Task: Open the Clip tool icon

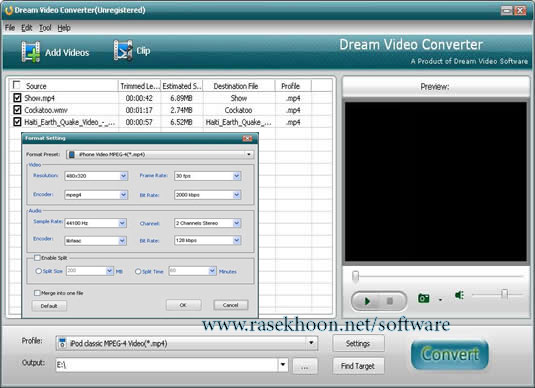Action: (x=123, y=51)
